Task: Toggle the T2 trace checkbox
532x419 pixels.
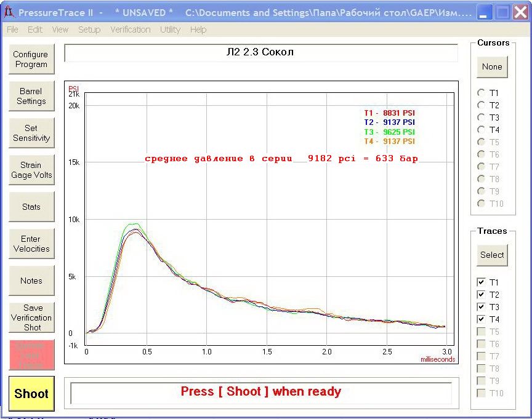Action: [481, 295]
